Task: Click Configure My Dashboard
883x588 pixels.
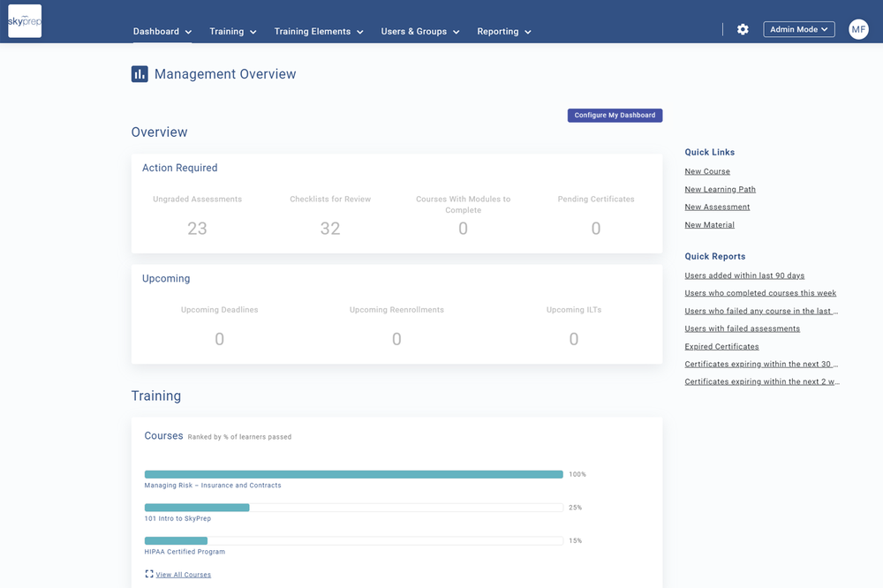Action: click(x=615, y=115)
